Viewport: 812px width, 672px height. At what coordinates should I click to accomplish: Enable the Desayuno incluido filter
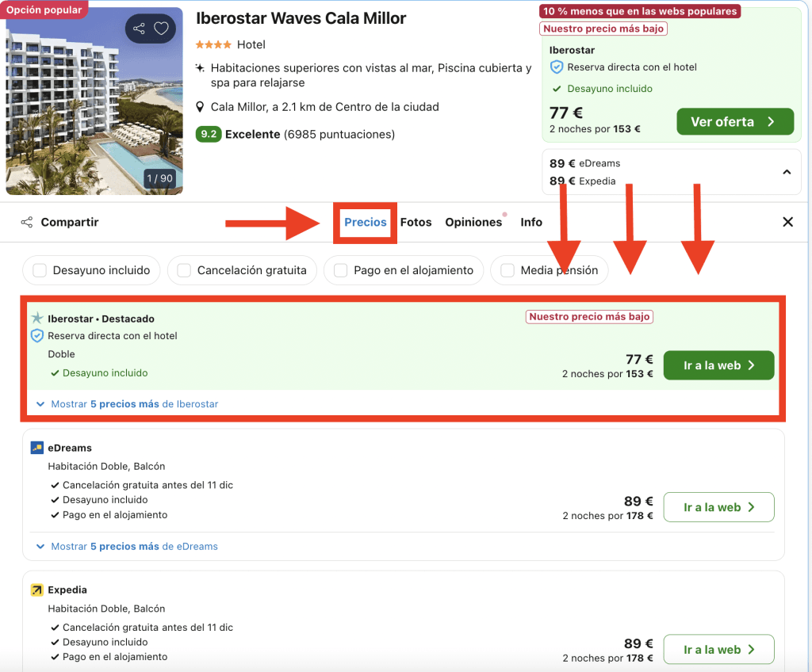pos(40,271)
